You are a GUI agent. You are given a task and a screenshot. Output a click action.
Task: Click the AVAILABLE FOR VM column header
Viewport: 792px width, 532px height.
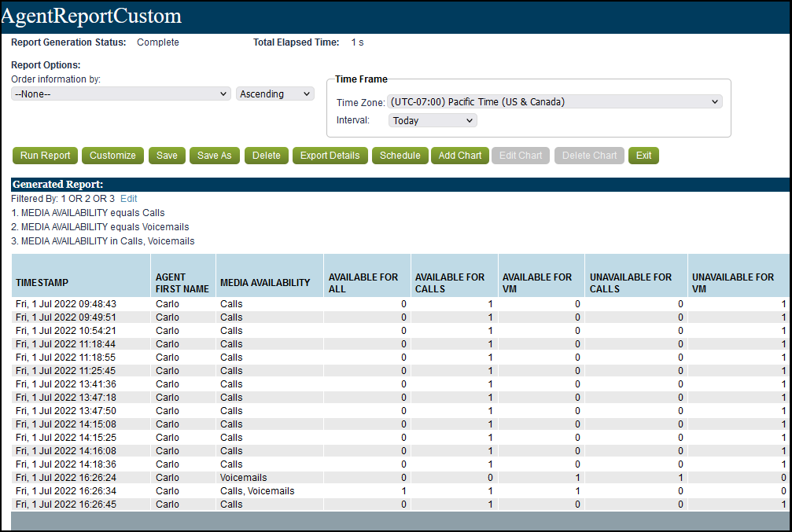click(x=541, y=276)
